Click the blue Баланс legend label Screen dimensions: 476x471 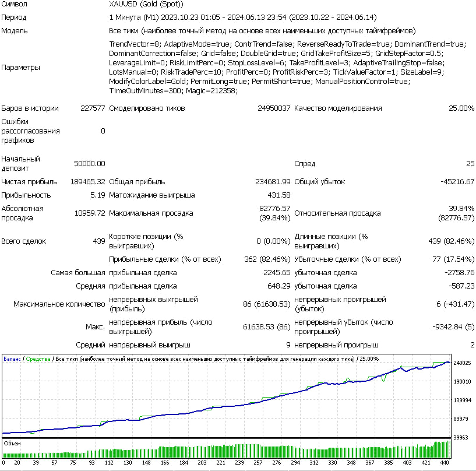12,359
